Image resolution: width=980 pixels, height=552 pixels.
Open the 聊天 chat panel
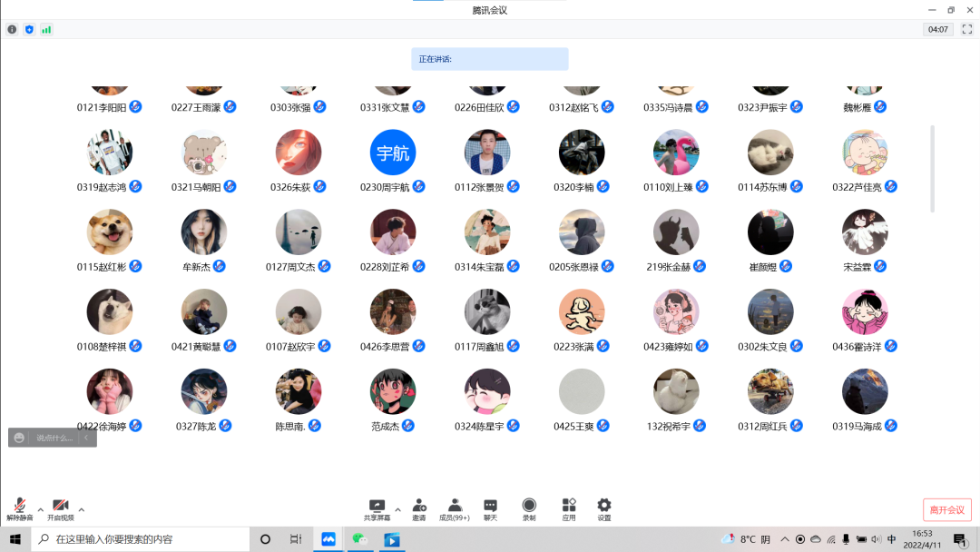click(x=490, y=508)
